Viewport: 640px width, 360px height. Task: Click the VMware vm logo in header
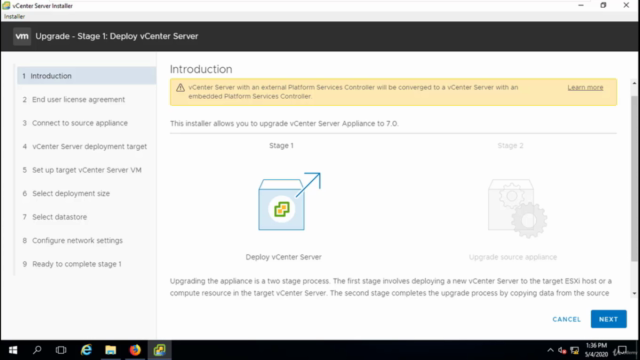click(22, 36)
